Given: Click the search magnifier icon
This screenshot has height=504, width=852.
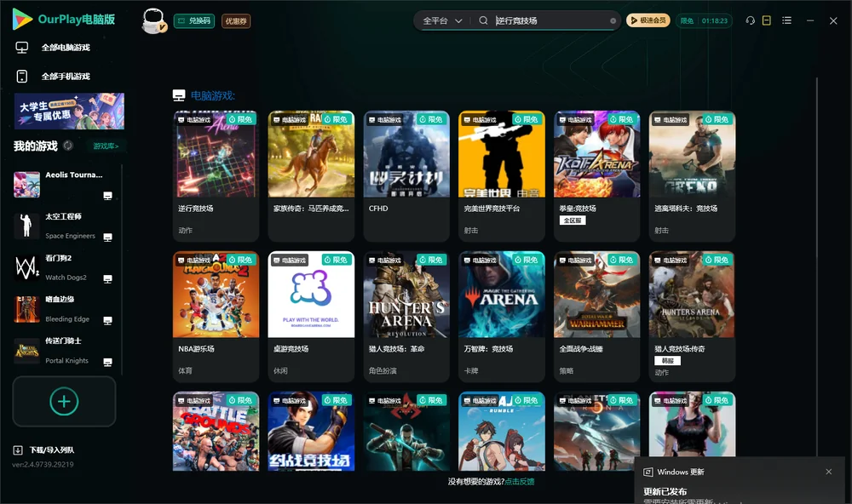Looking at the screenshot, I should pyautogui.click(x=483, y=20).
